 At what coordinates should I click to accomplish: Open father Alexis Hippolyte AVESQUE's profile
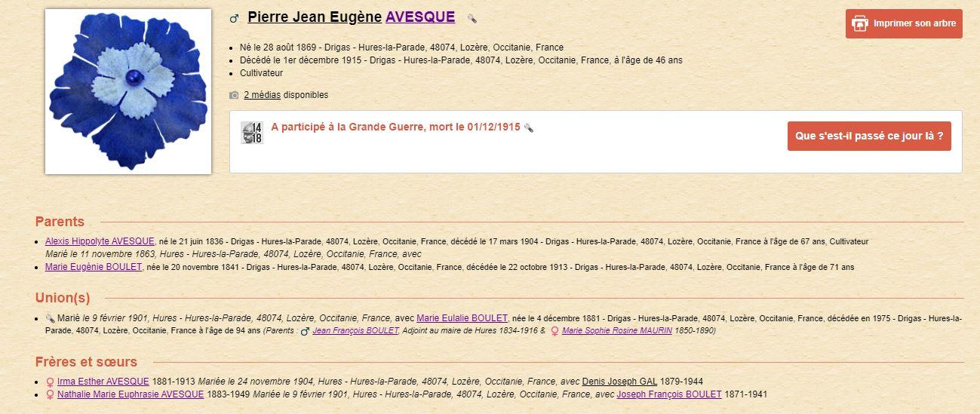[100, 241]
